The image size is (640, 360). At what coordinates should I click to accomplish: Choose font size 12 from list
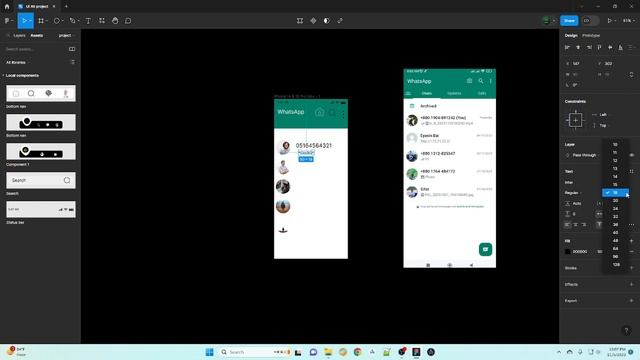(616, 160)
